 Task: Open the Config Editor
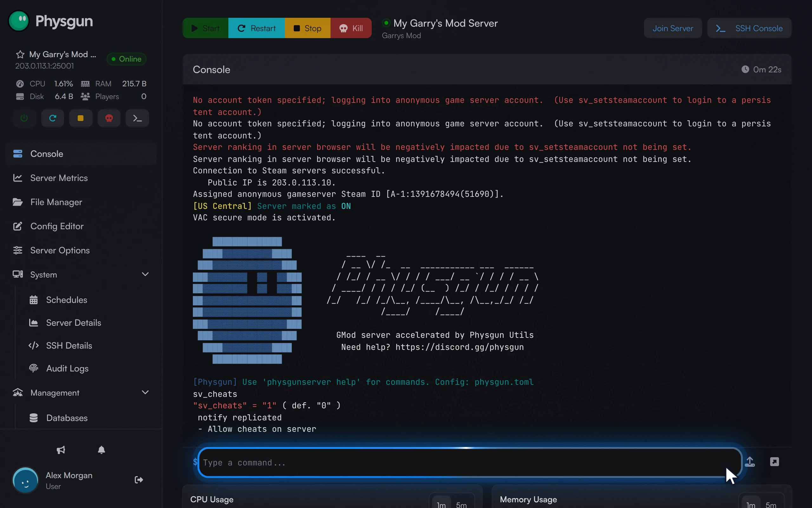(x=81, y=226)
